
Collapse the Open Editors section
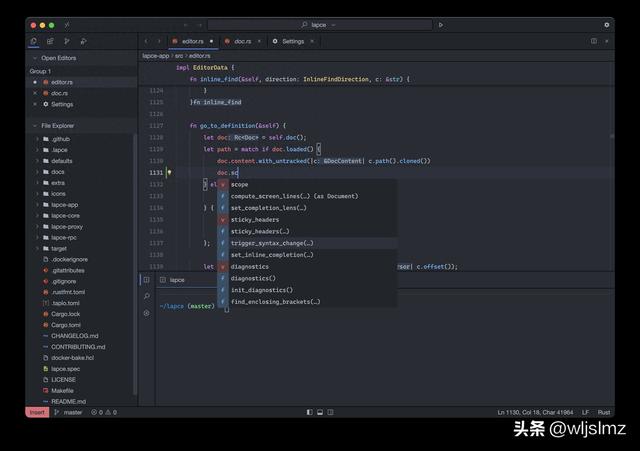coord(35,58)
